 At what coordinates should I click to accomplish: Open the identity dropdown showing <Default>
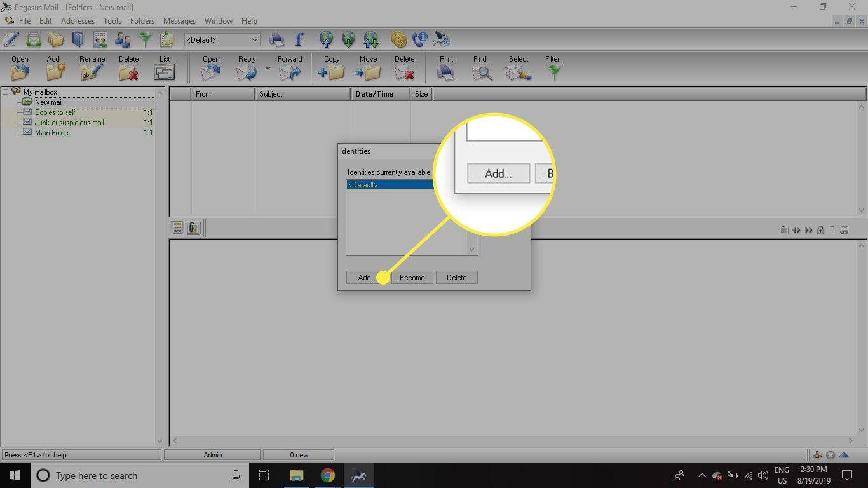pos(222,39)
